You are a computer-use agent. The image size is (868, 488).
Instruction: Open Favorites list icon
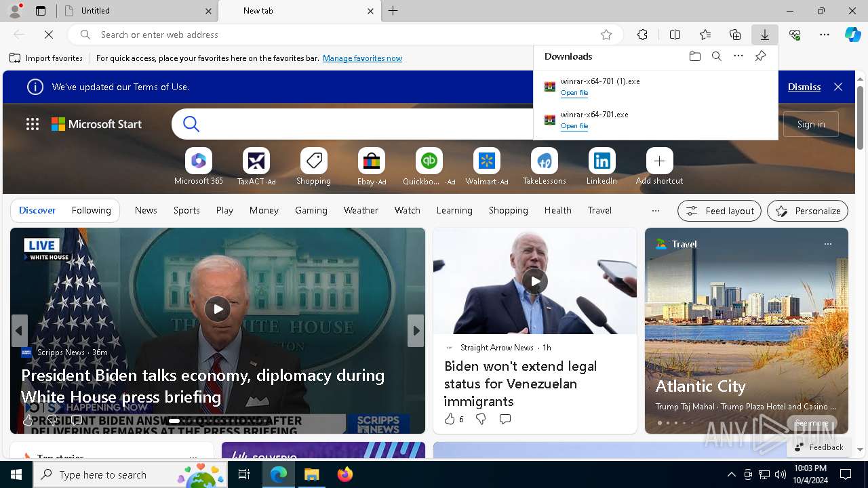pyautogui.click(x=705, y=35)
